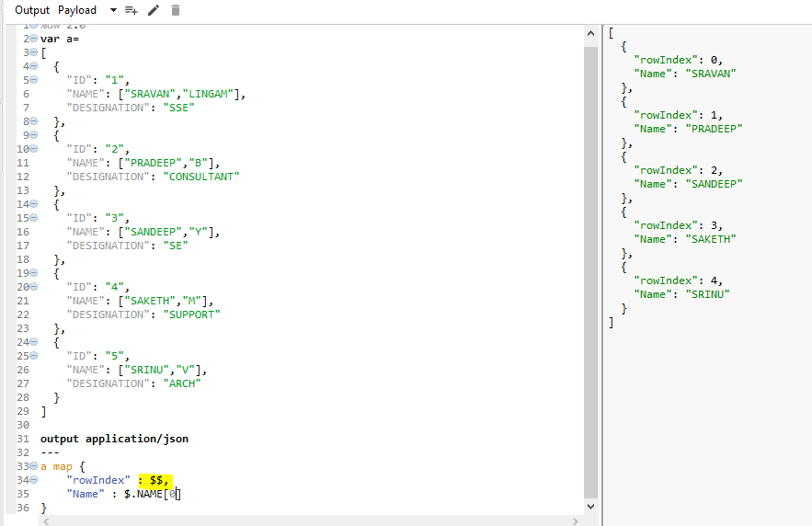Click the trash delete icon
This screenshot has width=812, height=526.
[176, 10]
